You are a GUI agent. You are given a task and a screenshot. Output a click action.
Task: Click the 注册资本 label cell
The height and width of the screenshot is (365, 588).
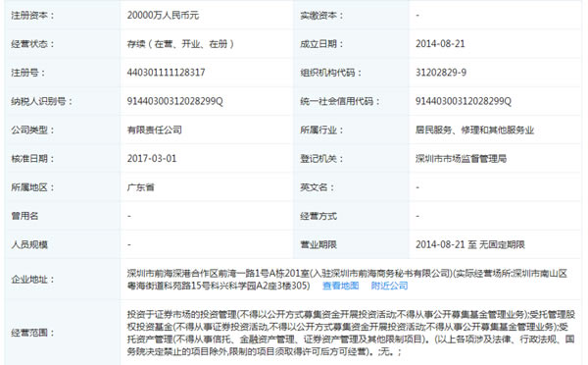[x=63, y=16]
